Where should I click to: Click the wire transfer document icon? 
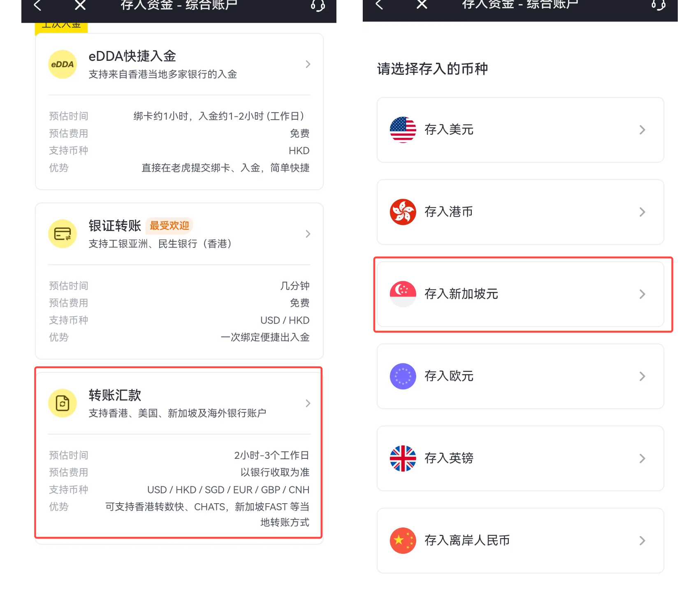63,403
